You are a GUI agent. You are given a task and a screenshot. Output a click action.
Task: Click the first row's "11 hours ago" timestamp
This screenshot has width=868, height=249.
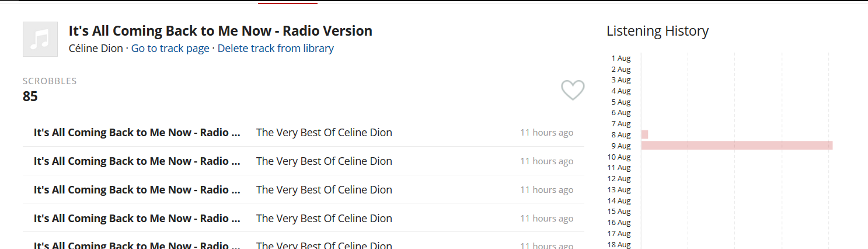click(546, 133)
